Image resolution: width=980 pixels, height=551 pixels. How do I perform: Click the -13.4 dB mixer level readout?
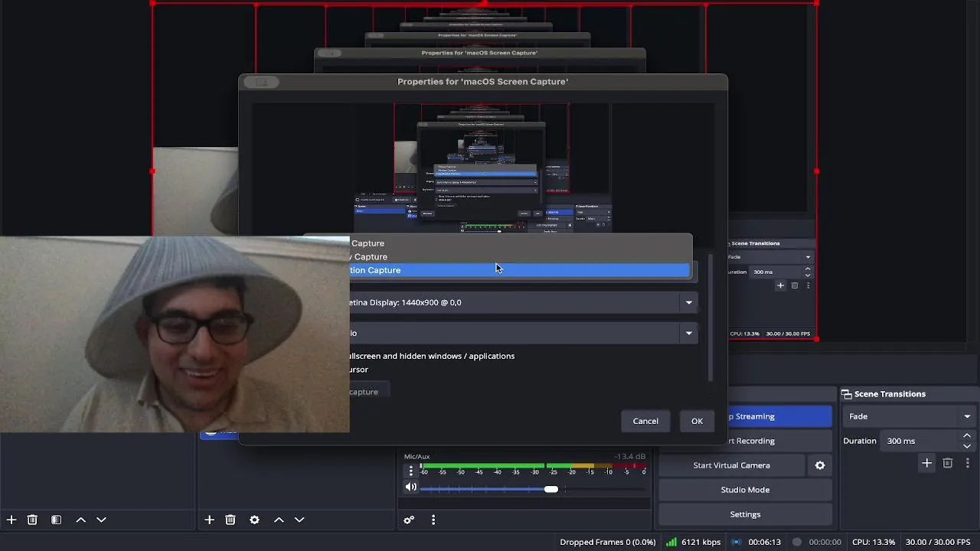point(629,457)
